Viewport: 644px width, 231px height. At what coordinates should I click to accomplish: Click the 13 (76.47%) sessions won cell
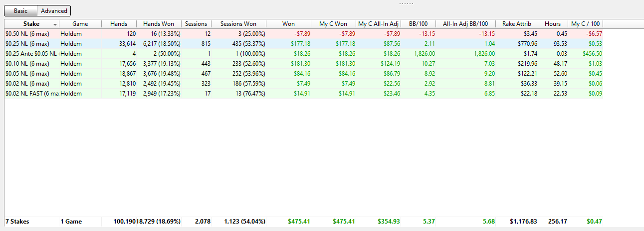tap(238, 94)
